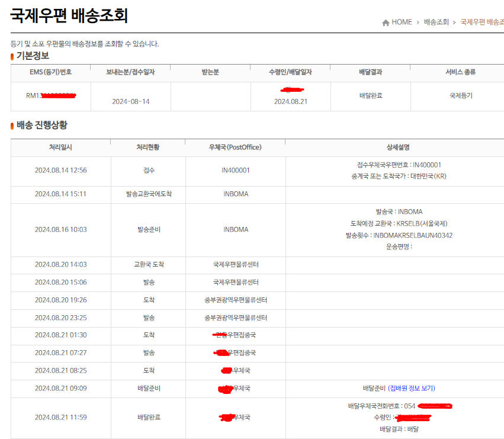Click the 2024.08.16 10:03 timestamp cell
This screenshot has height=439, width=504.
point(60,229)
